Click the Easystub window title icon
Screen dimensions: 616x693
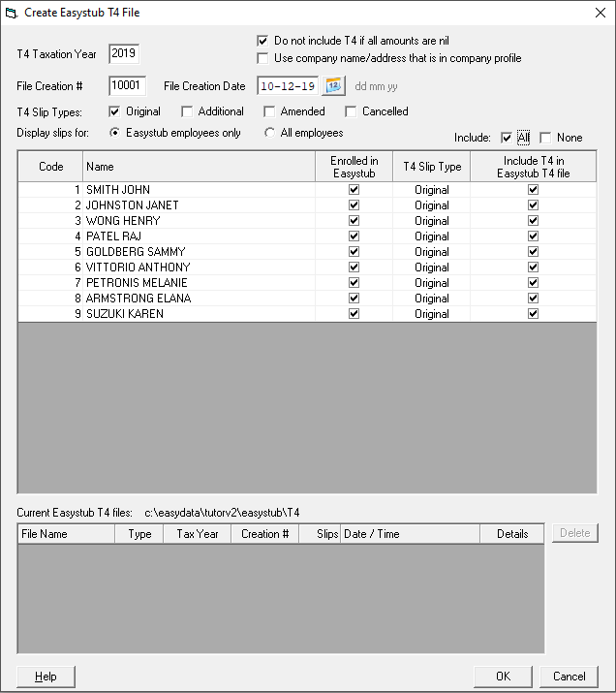pos(12,13)
